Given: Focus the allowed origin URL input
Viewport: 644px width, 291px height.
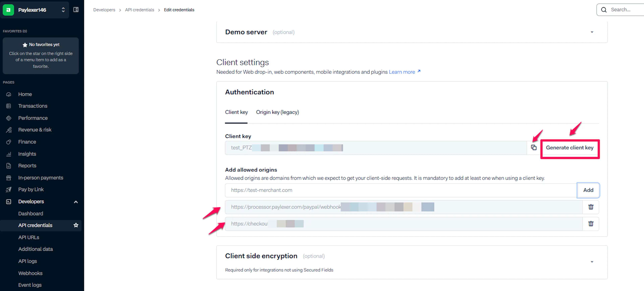Looking at the screenshot, I should (401, 190).
